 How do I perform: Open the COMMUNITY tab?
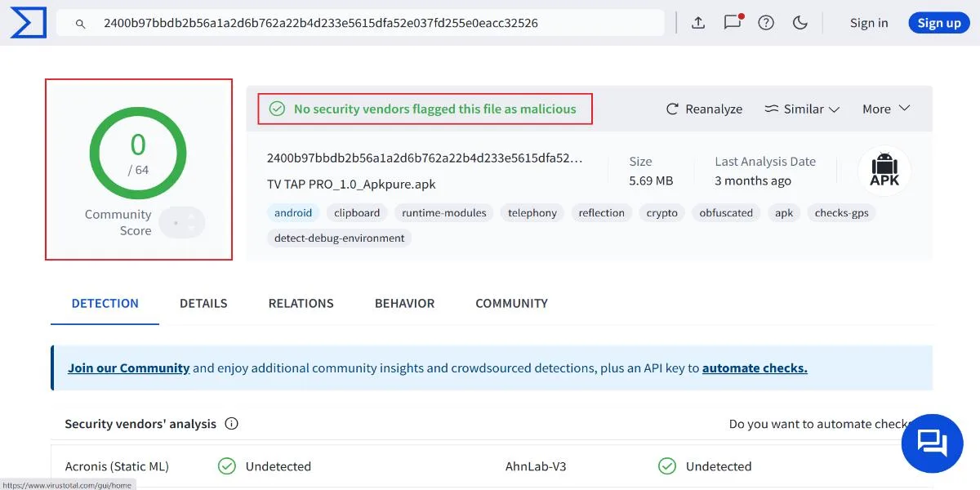click(511, 303)
